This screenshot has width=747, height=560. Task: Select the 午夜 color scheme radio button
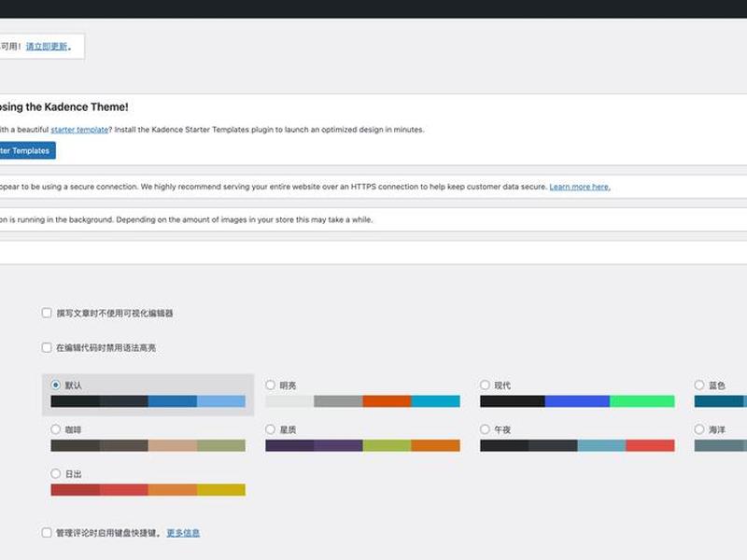click(485, 429)
